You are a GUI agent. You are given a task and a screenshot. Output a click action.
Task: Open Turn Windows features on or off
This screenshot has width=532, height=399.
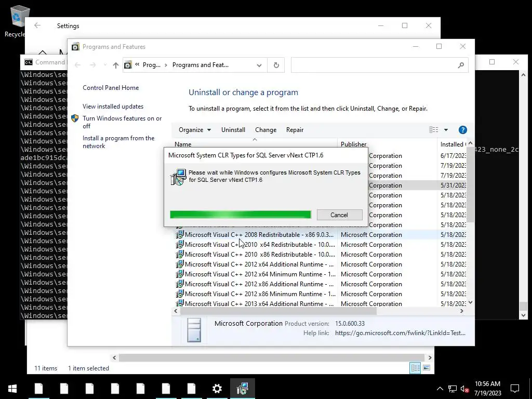(x=122, y=122)
